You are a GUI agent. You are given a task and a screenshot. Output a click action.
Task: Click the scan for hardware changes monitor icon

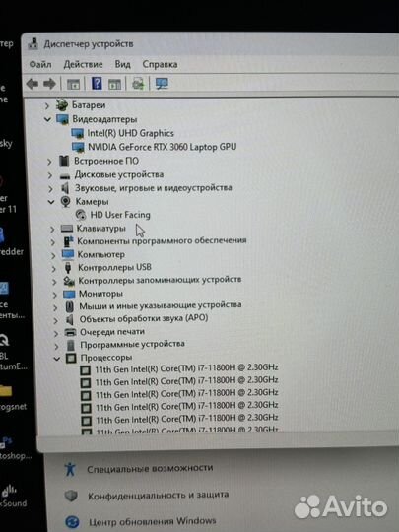pyautogui.click(x=162, y=84)
